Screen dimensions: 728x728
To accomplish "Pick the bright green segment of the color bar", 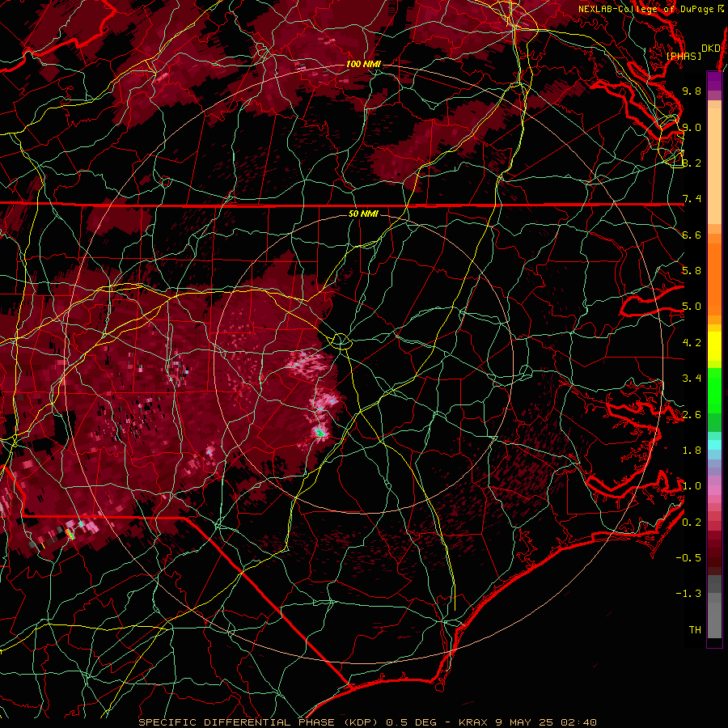I will (x=714, y=392).
